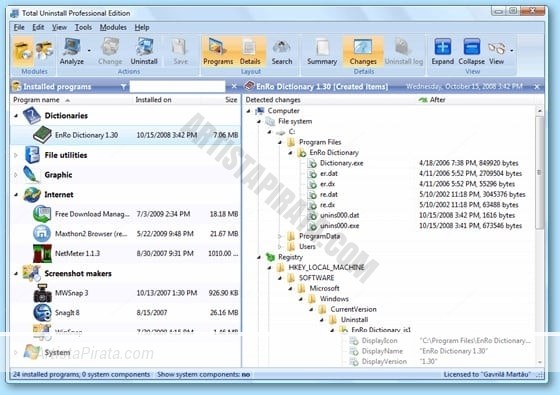The width and height of the screenshot is (560, 395).
Task: Select unins000.exe file entry
Action: [x=339, y=226]
